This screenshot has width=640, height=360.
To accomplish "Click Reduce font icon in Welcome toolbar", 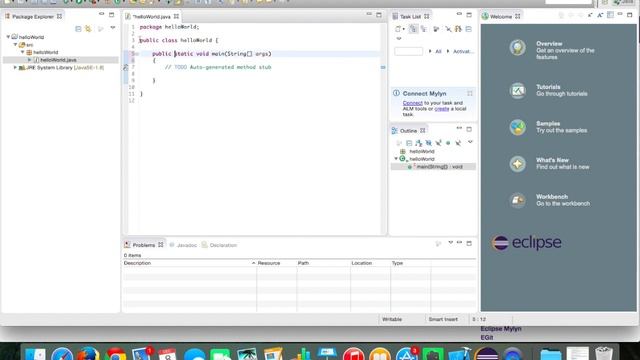I will (x=590, y=16).
